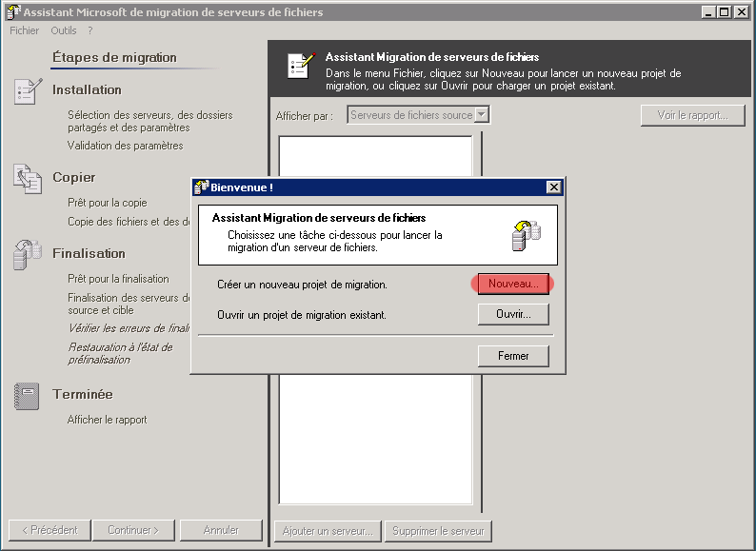The height and width of the screenshot is (551, 756).
Task: Click the Voir le rapport... button
Action: pyautogui.click(x=693, y=115)
